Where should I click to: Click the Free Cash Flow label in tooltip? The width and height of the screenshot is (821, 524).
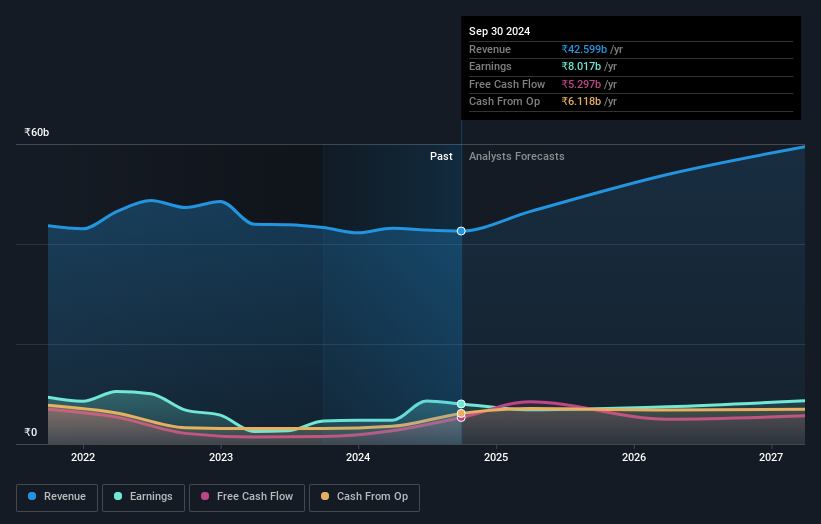click(x=507, y=84)
